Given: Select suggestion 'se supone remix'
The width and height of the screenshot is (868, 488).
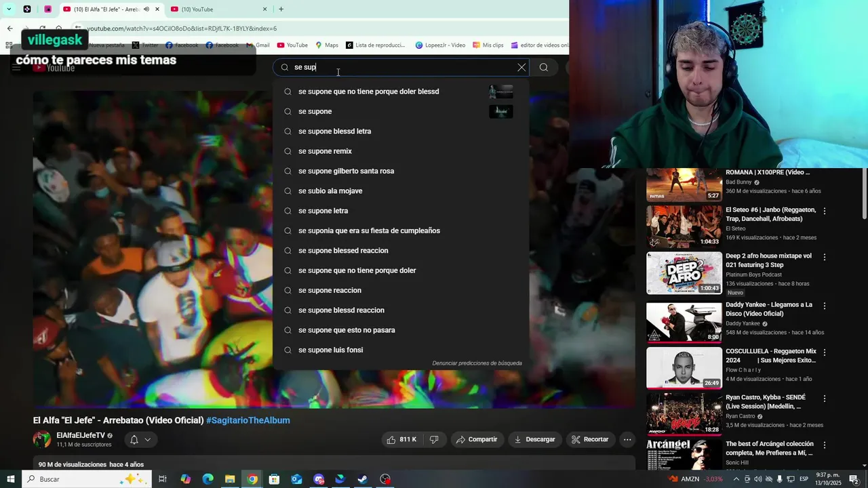Looking at the screenshot, I should pyautogui.click(x=401, y=151).
